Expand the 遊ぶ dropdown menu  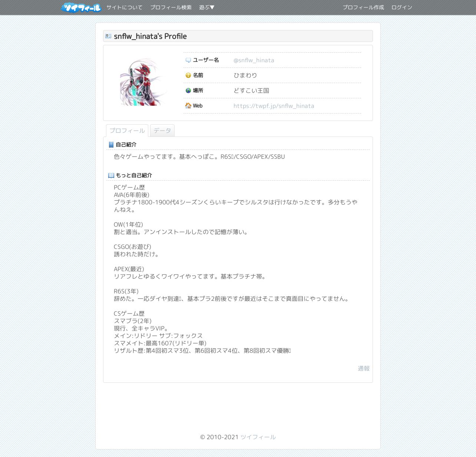207,7
